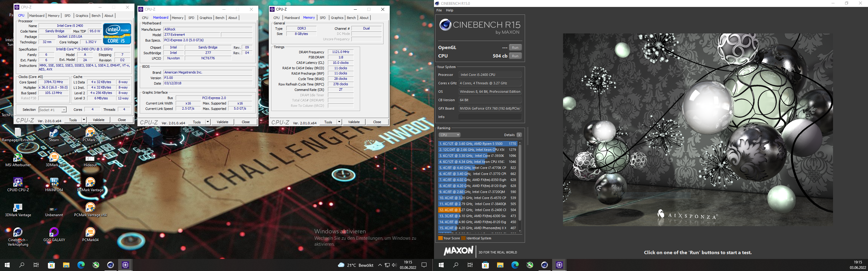The width and height of the screenshot is (868, 271).
Task: Click Validate in the Memory CPU-Z window
Action: pos(354,122)
